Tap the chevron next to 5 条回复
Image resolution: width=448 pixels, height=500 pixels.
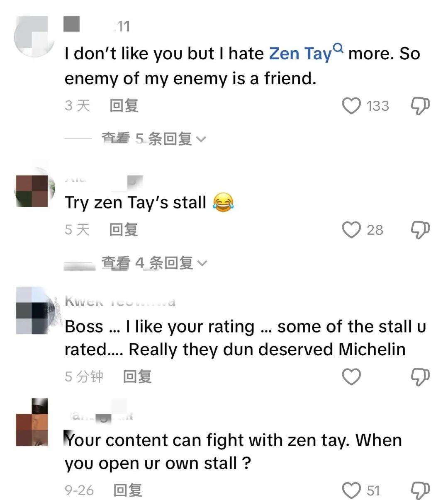click(201, 140)
